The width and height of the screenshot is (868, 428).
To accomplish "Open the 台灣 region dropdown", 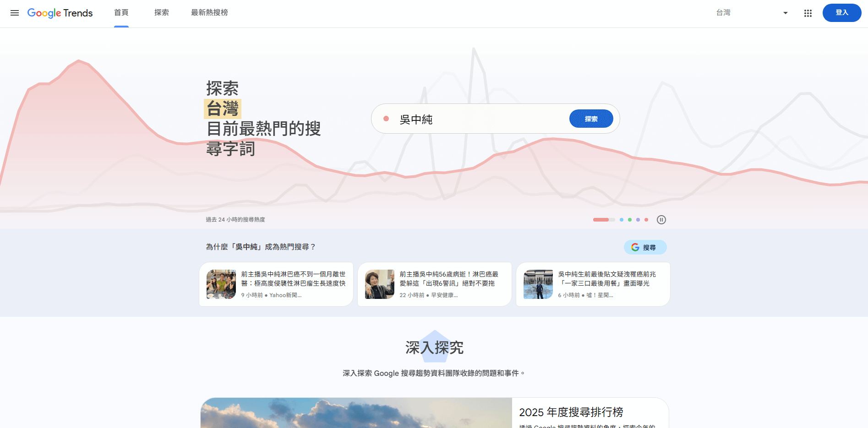I will click(x=751, y=13).
